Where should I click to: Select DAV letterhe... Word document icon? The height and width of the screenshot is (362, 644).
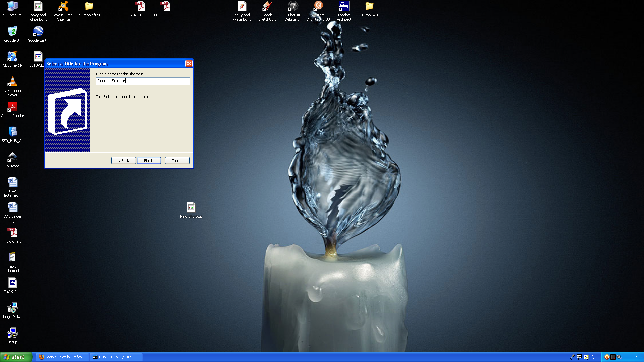click(12, 187)
